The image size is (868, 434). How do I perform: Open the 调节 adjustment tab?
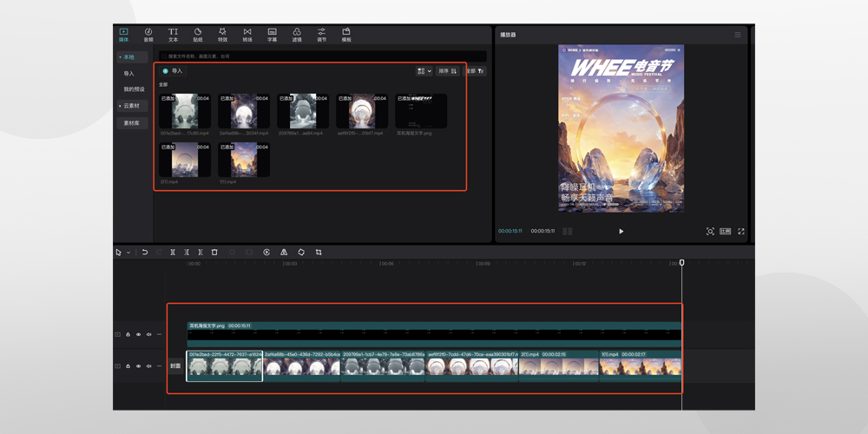coord(322,35)
